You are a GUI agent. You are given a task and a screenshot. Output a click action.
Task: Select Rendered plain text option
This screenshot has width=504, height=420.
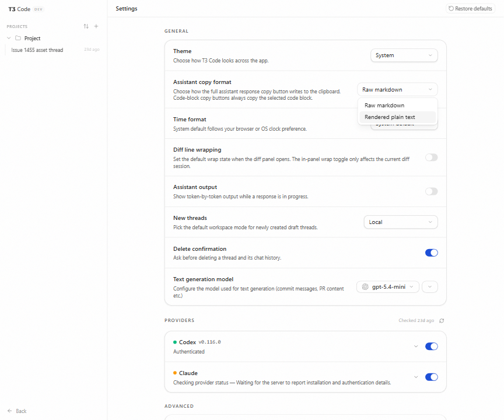(398, 117)
